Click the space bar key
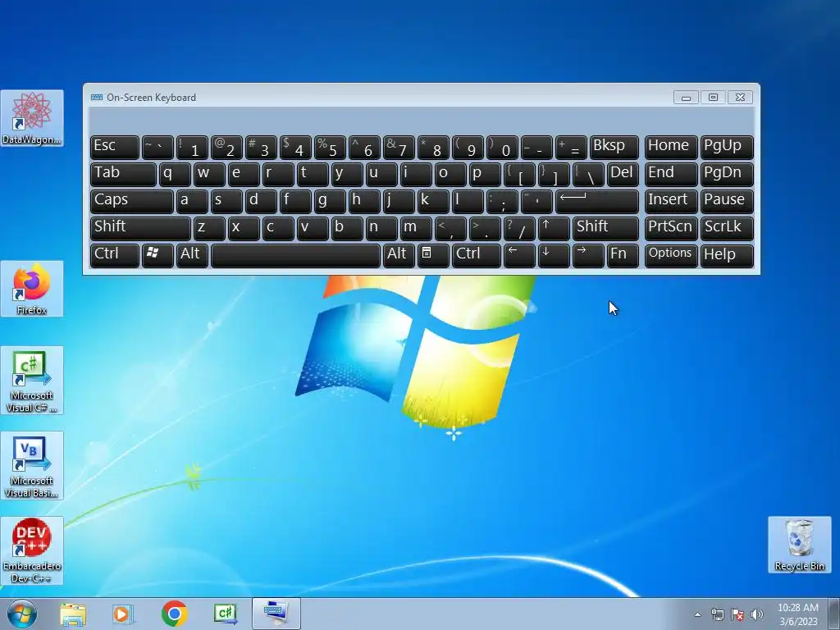Screen dimensions: 840x630 click(295, 255)
